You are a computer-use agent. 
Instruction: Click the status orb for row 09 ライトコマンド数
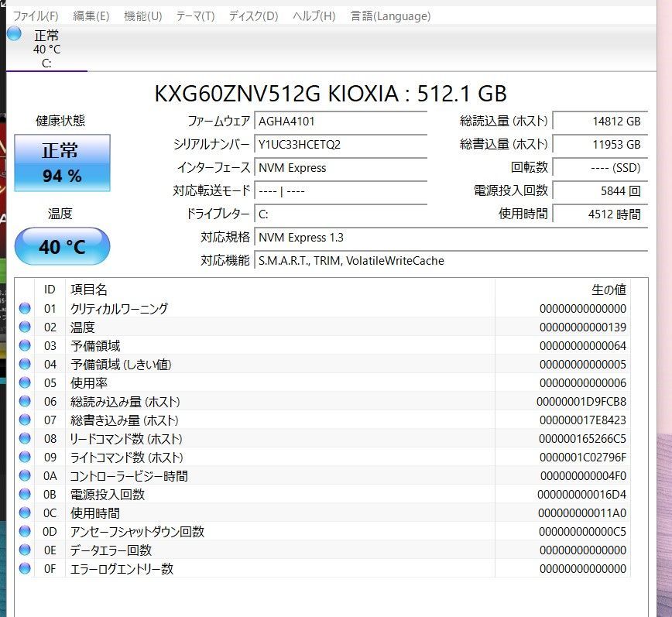(x=25, y=457)
